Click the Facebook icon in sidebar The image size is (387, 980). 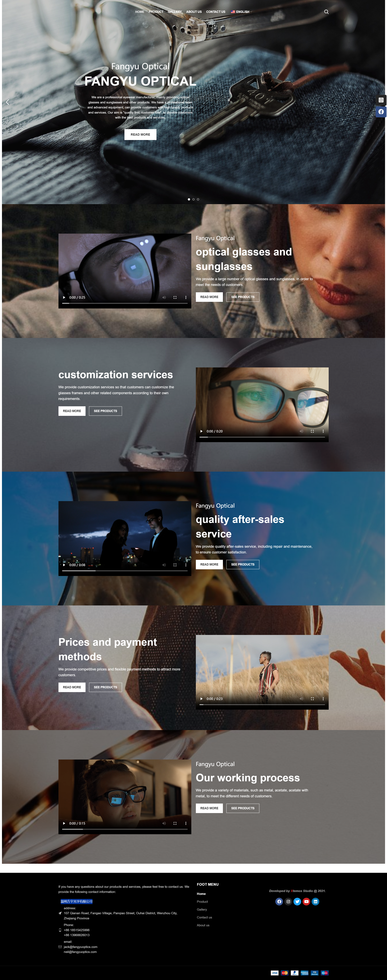point(381,111)
